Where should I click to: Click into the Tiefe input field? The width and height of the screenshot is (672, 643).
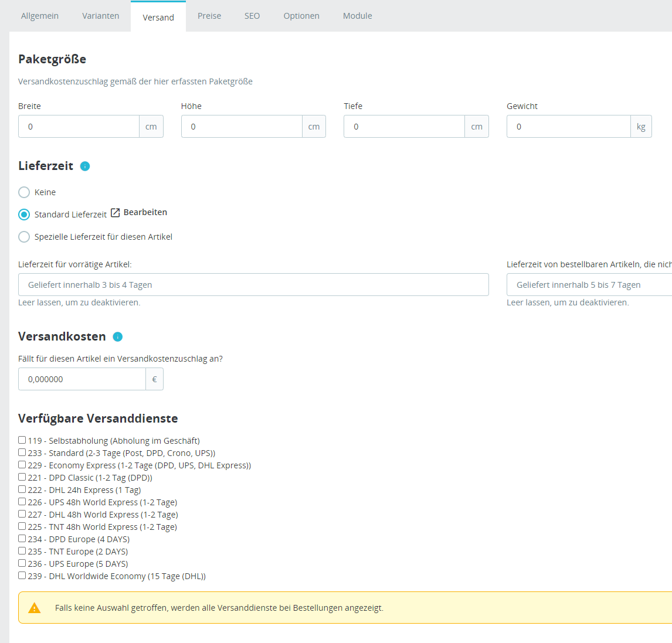pos(404,127)
